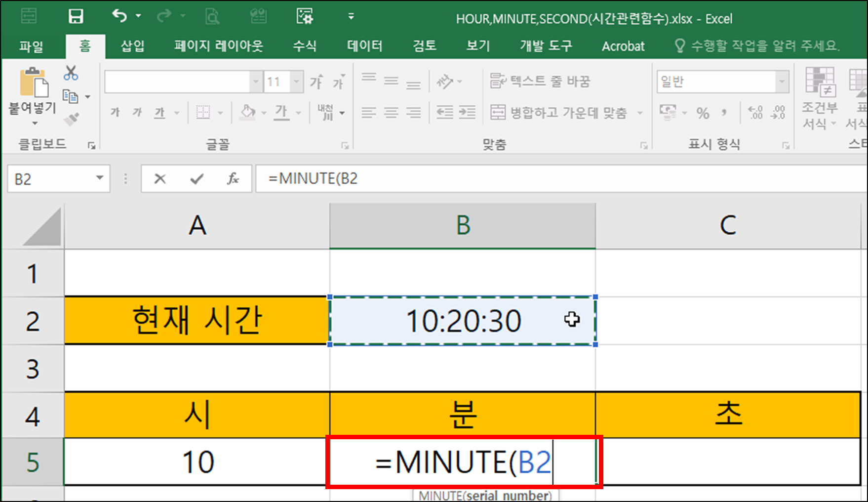Click the Select All corner triangle

point(42,226)
